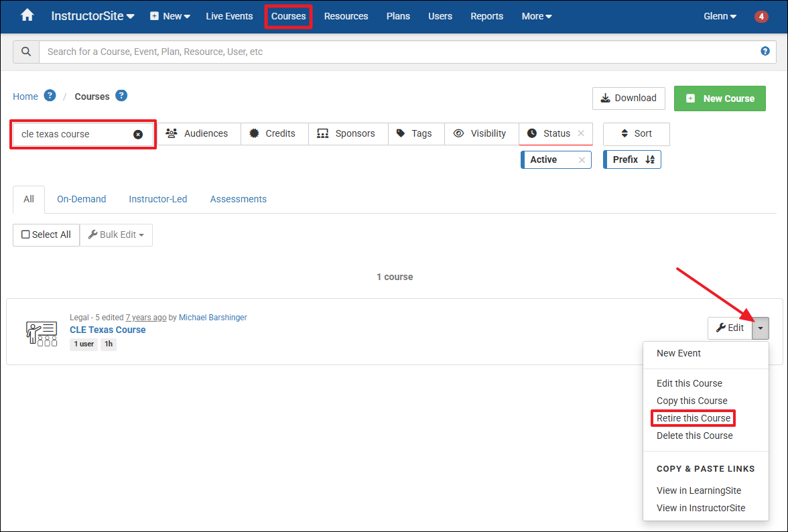Click the magnifier search icon
788x532 pixels.
pos(26,52)
